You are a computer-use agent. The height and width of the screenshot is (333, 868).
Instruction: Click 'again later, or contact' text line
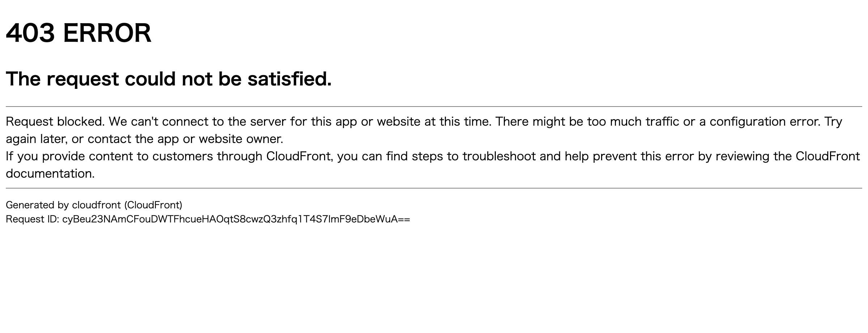69,139
